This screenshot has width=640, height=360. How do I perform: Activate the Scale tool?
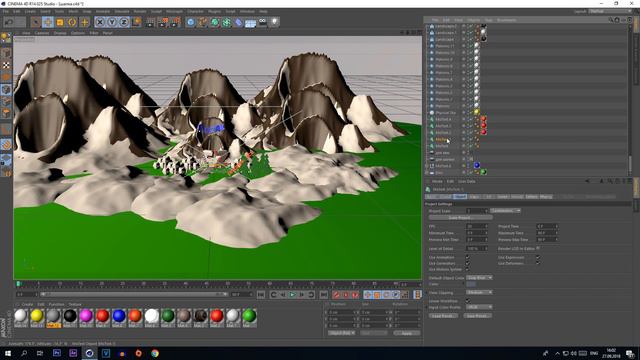point(60,22)
